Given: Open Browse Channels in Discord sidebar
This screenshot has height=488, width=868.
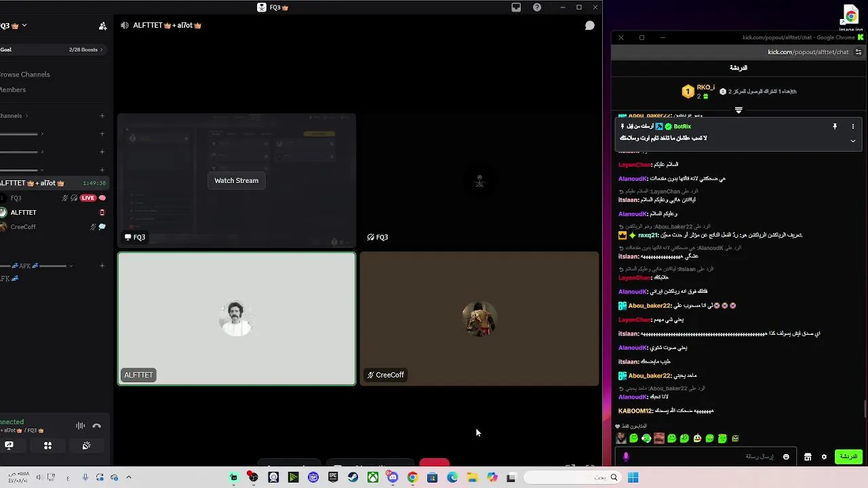Looking at the screenshot, I should [x=25, y=75].
